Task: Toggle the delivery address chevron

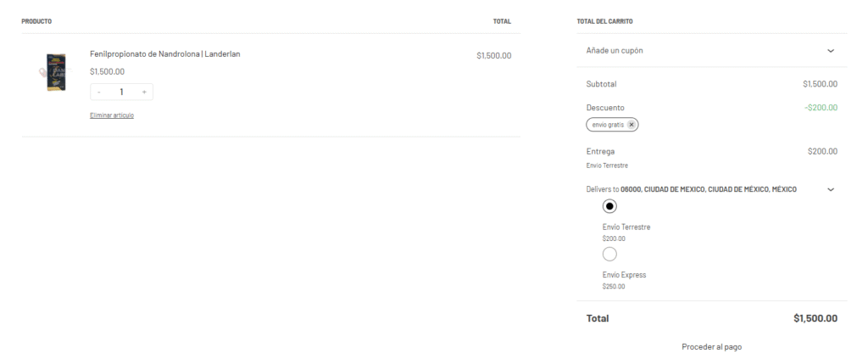Action: 831,189
